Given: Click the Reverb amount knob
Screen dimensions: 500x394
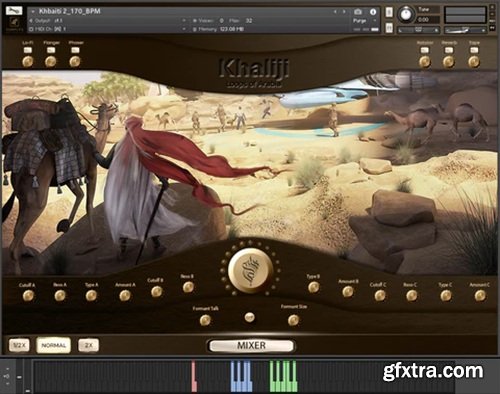Looking at the screenshot, I should click(x=449, y=62).
